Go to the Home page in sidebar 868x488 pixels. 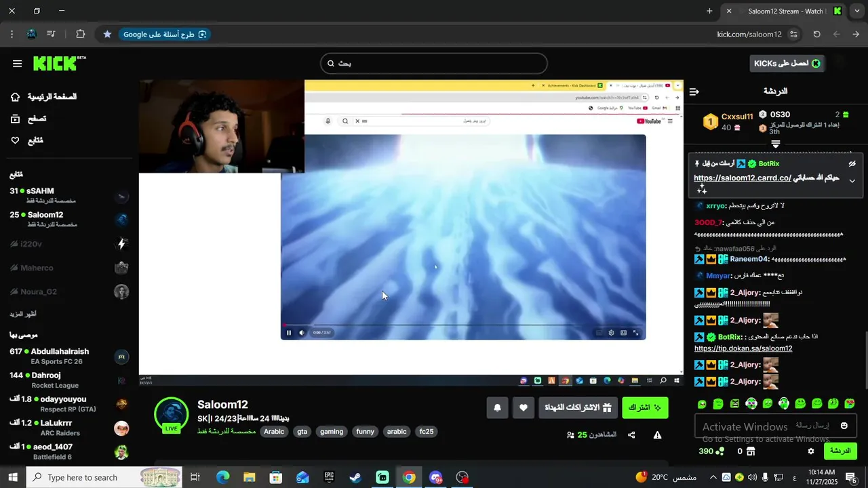coord(43,97)
